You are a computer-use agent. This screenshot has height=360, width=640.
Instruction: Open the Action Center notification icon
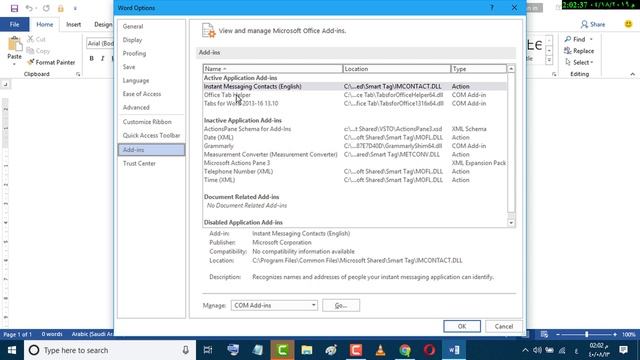623,350
